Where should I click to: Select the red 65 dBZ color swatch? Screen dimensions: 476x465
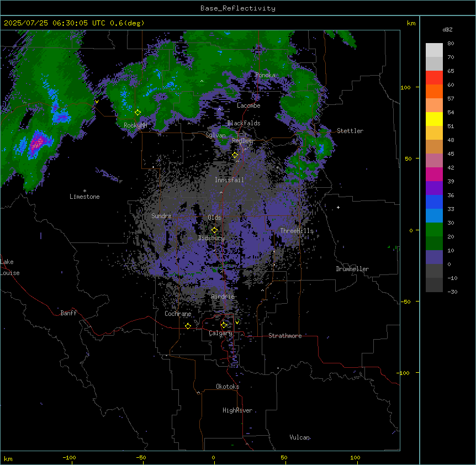434,77
